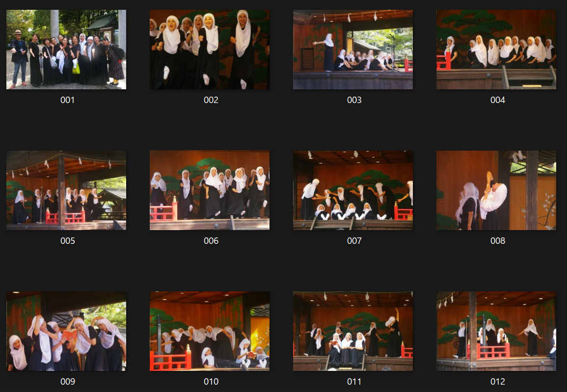Viewport: 567px width, 392px height.
Task: Open thumbnail 001 of group posing outdoors
Action: point(66,50)
